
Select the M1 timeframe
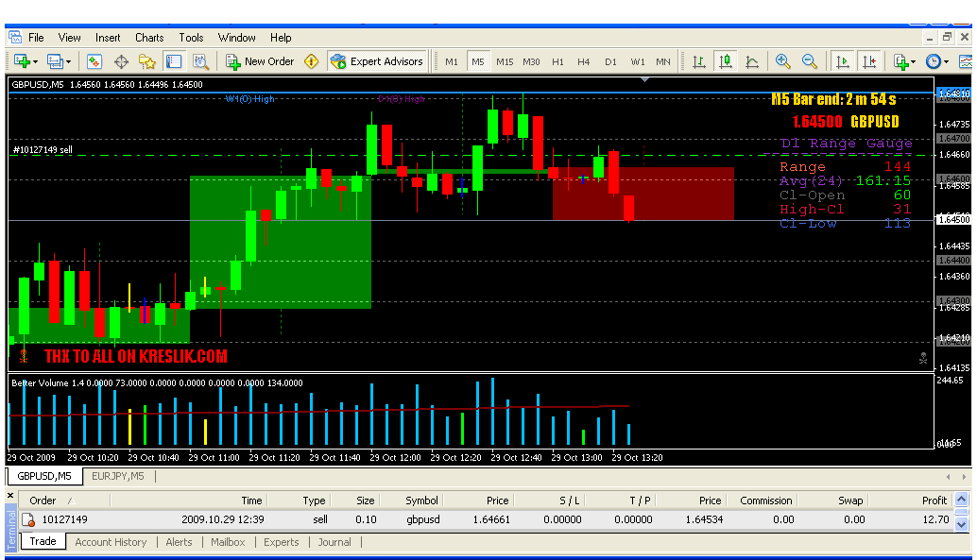[452, 61]
